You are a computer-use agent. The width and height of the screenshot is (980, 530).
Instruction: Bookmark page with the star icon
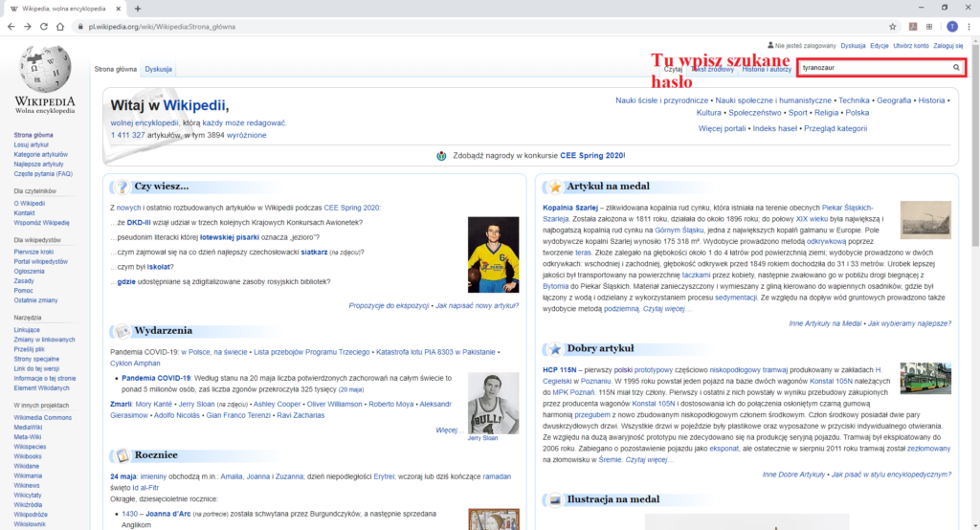(x=893, y=27)
